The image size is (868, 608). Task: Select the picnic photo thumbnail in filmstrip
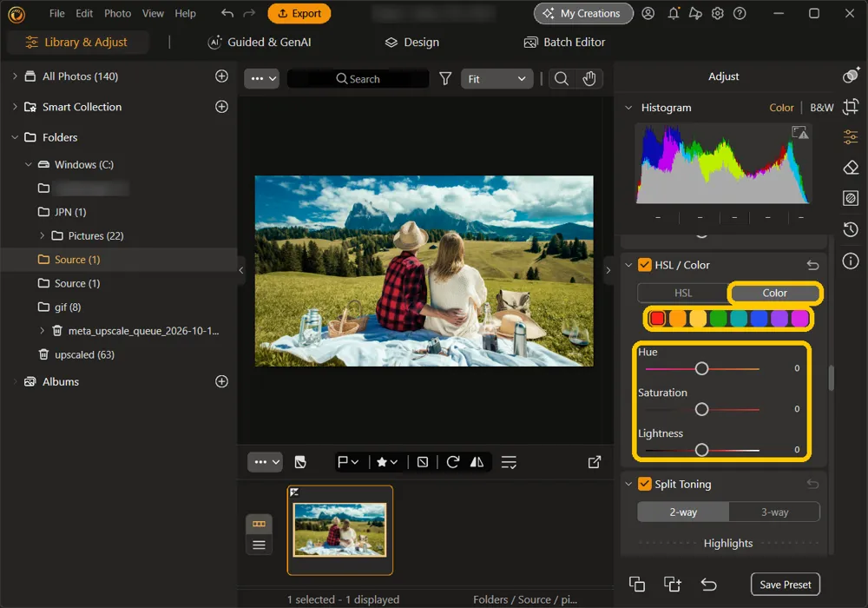click(x=340, y=530)
